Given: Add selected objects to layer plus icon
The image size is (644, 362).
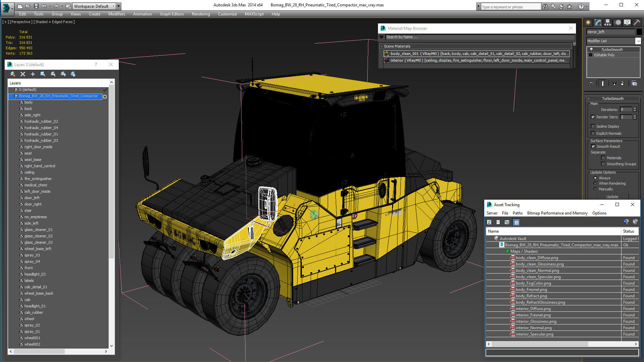Looking at the screenshot, I should click(x=33, y=74).
